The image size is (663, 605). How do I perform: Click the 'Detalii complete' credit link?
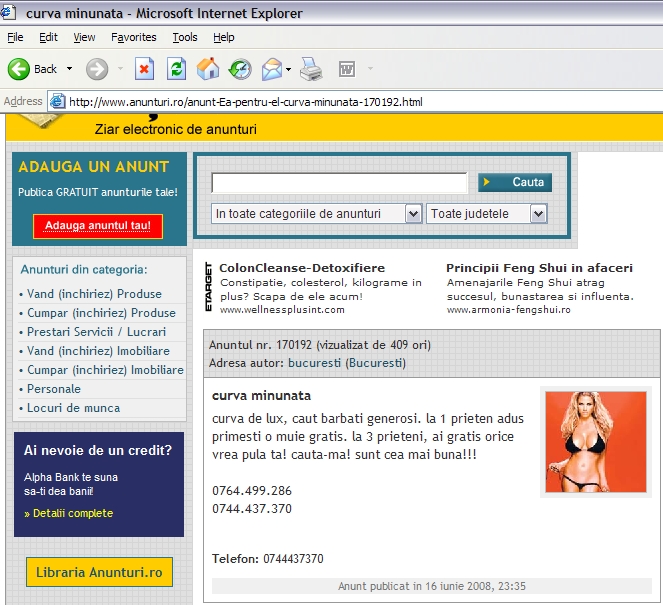[73, 513]
